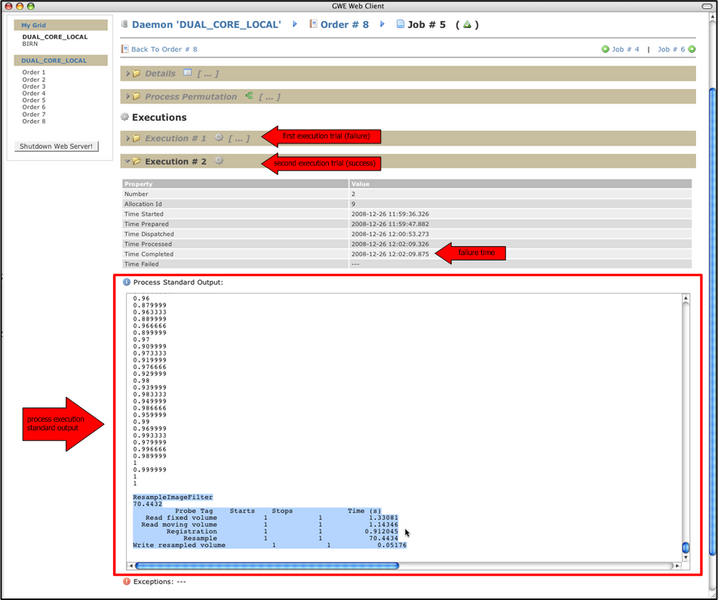Go back via Back To Order # 8 link
718x600 pixels.
pos(164,49)
